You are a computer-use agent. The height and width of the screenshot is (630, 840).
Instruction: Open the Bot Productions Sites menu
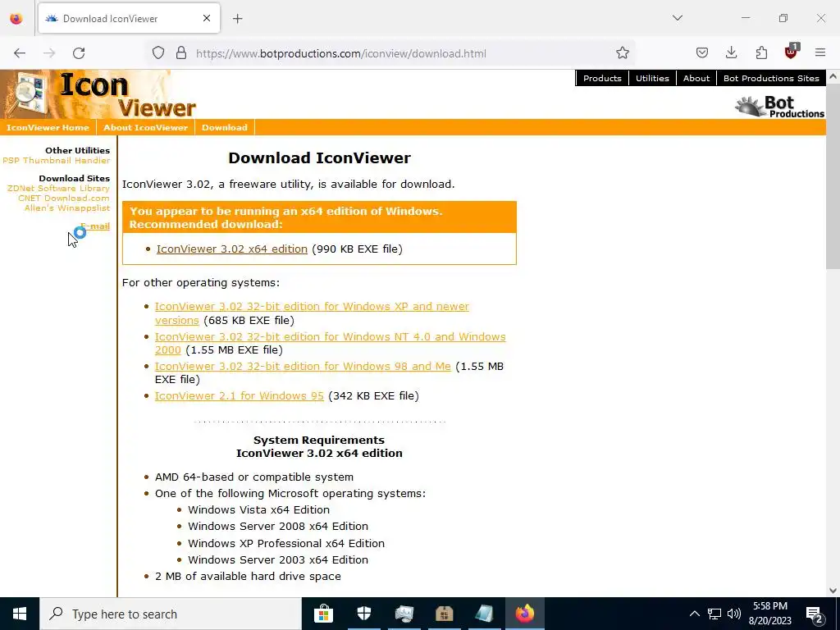click(771, 78)
